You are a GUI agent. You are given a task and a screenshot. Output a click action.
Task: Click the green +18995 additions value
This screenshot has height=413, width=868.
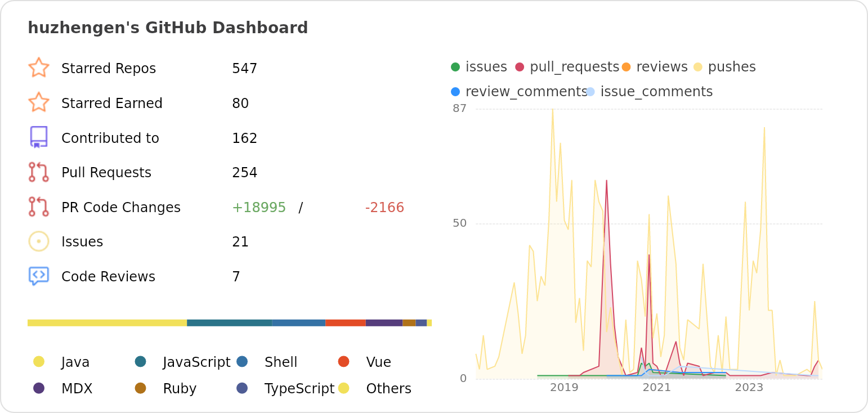tap(259, 208)
